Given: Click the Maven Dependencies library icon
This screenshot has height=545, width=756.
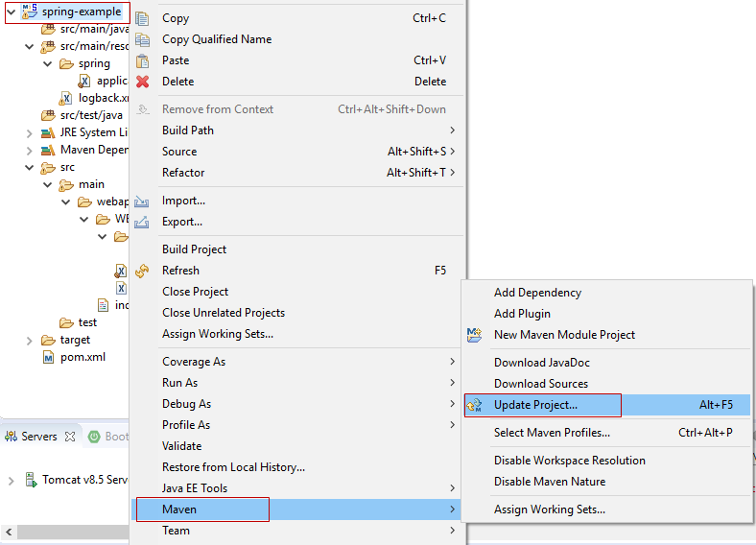Looking at the screenshot, I should click(x=48, y=150).
